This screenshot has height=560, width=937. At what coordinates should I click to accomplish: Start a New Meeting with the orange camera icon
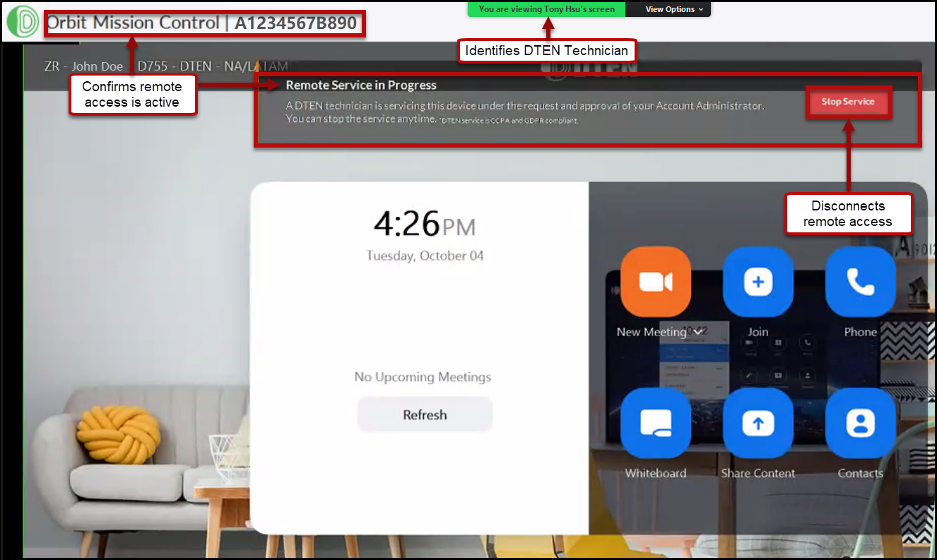[656, 282]
